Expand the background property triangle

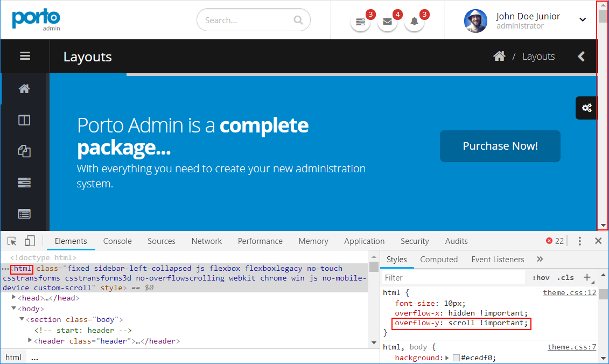click(x=447, y=358)
